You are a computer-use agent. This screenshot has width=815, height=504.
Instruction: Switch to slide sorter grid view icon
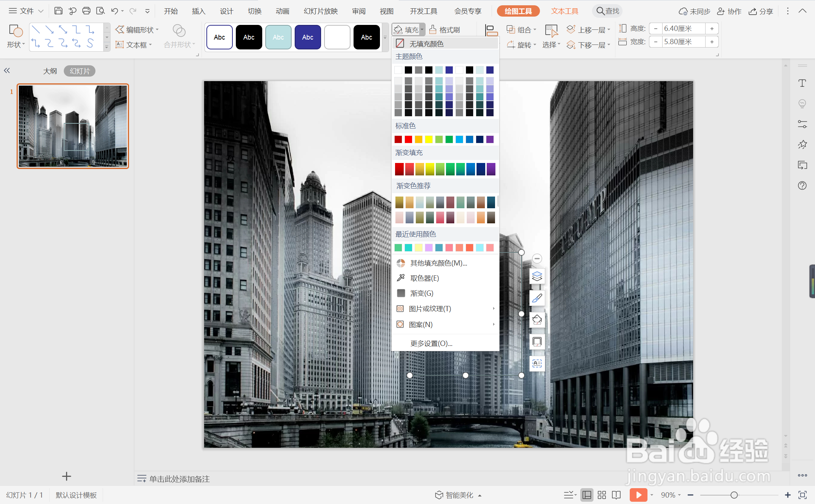(x=602, y=495)
